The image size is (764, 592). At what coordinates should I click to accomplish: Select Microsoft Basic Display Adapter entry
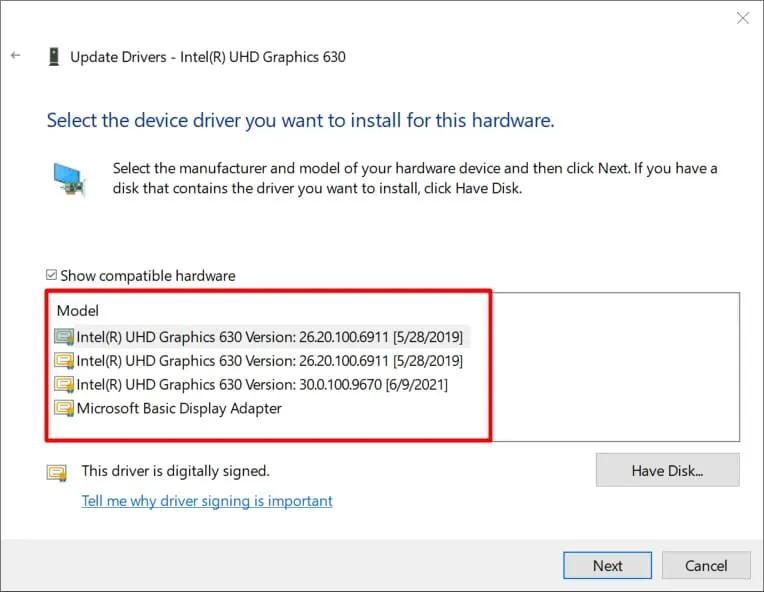[179, 408]
